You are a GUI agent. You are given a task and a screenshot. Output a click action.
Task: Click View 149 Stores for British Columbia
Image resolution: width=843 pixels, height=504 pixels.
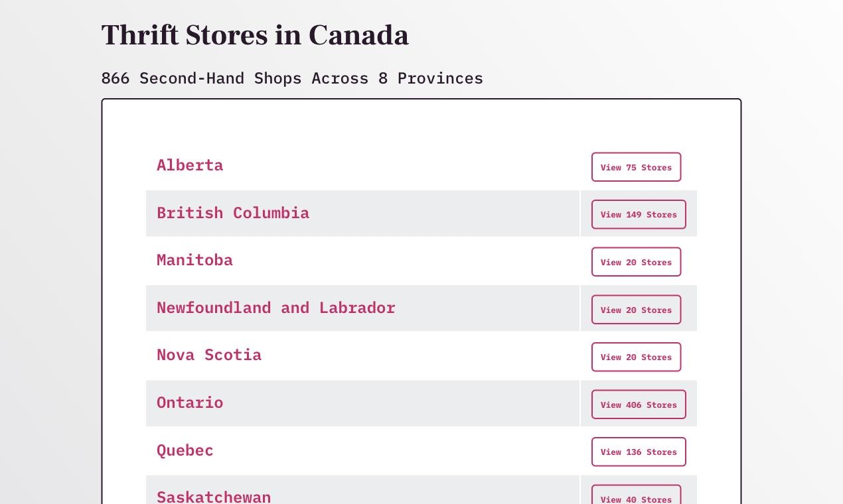[639, 214]
